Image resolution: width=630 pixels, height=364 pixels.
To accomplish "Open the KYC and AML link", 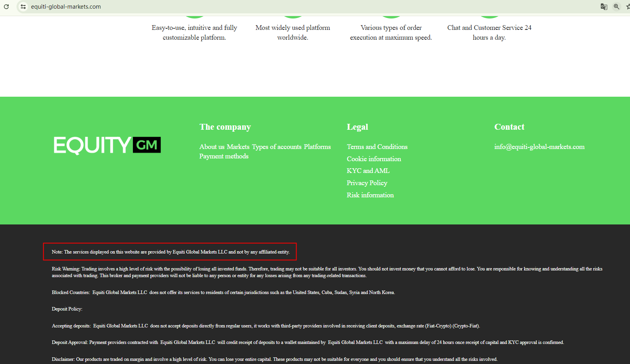I will coord(368,171).
